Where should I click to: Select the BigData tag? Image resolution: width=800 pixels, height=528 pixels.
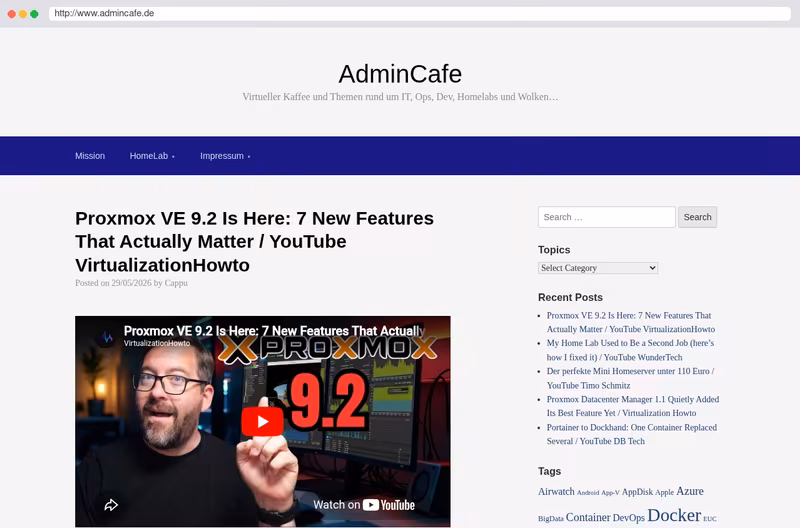pos(551,519)
